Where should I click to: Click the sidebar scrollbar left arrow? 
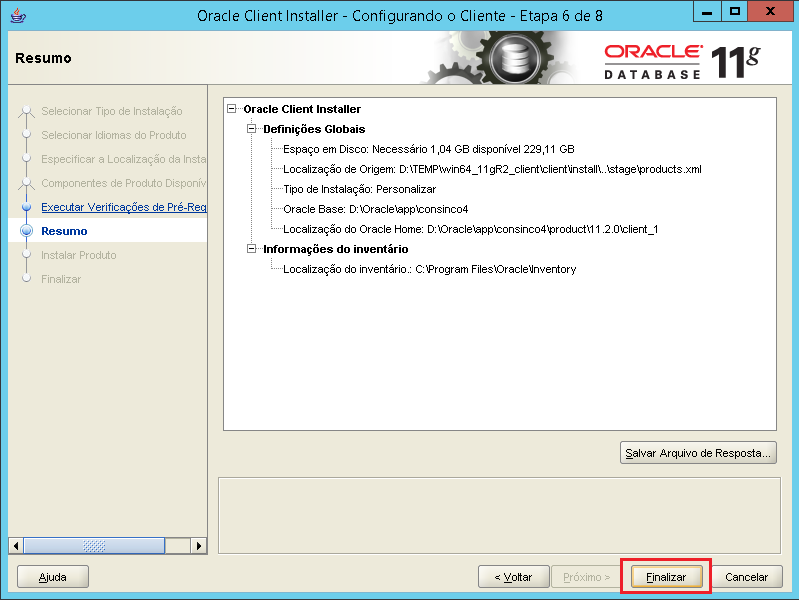coord(16,546)
